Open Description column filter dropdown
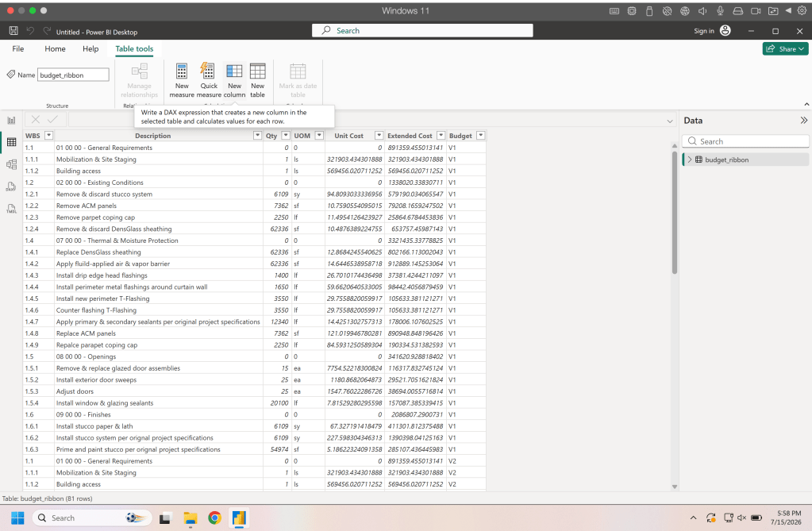 (x=257, y=135)
